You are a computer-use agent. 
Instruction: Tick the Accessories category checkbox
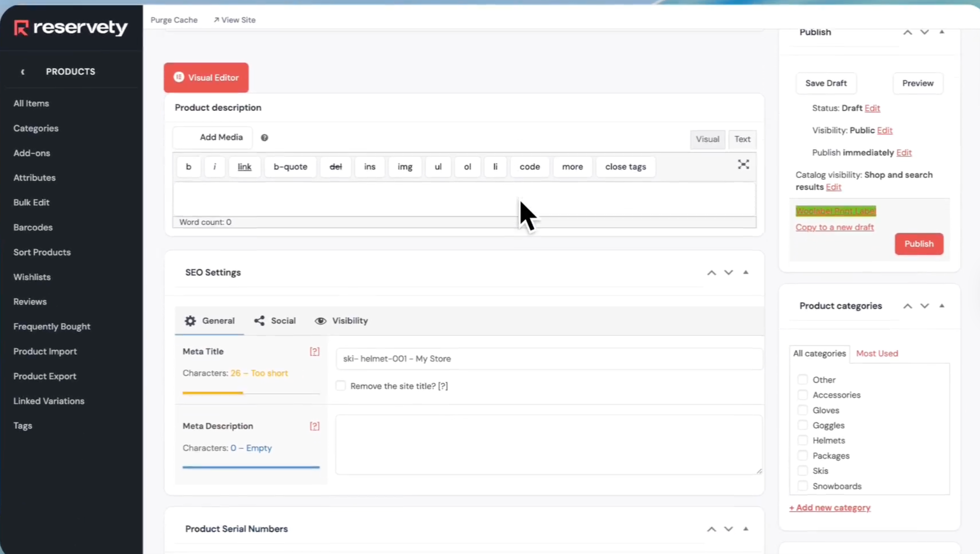tap(802, 395)
